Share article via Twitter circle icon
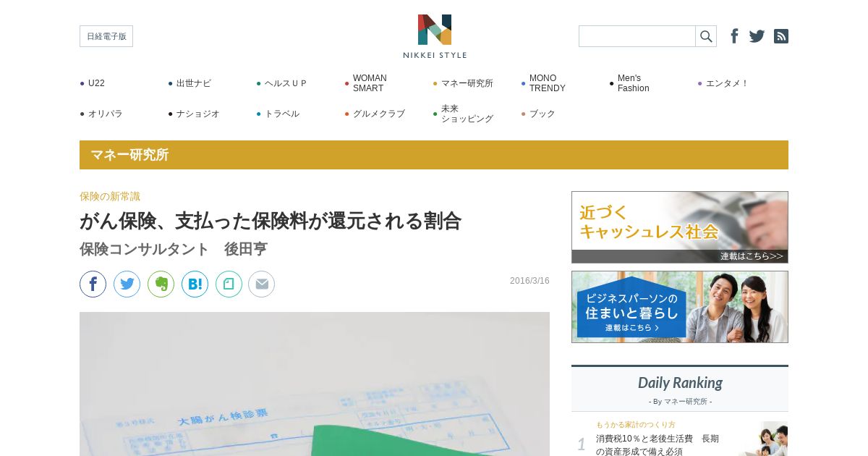Viewport: 868px width, 456px height. 127,284
